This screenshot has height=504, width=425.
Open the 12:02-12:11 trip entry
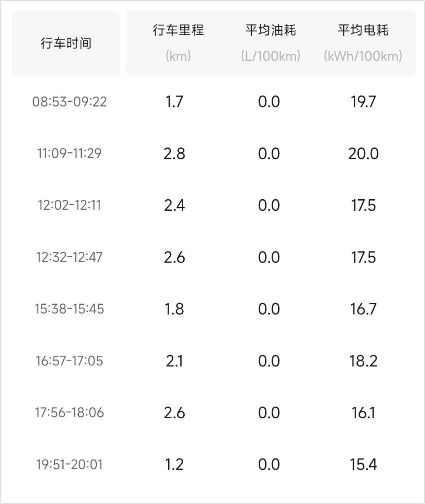[x=69, y=205]
